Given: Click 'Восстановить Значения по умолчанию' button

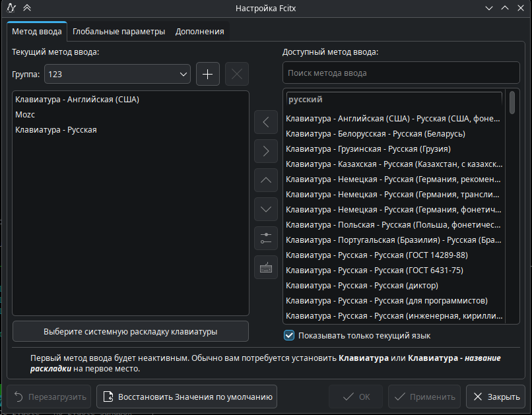Looking at the screenshot, I should click(187, 397).
